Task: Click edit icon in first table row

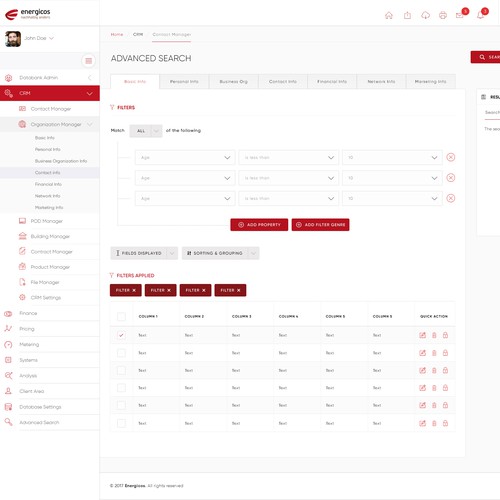Action: click(422, 335)
